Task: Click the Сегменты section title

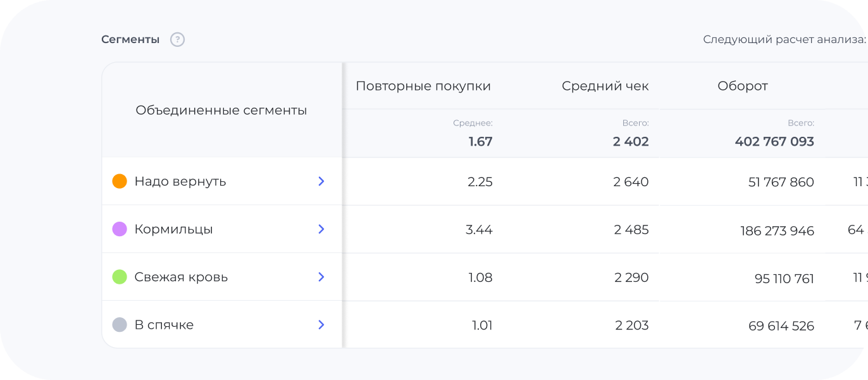Action: 130,40
